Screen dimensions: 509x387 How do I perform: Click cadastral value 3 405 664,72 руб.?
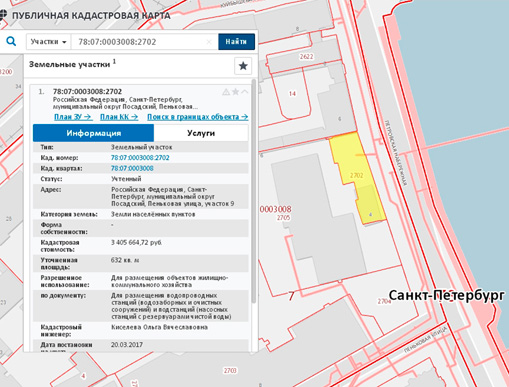(x=137, y=242)
